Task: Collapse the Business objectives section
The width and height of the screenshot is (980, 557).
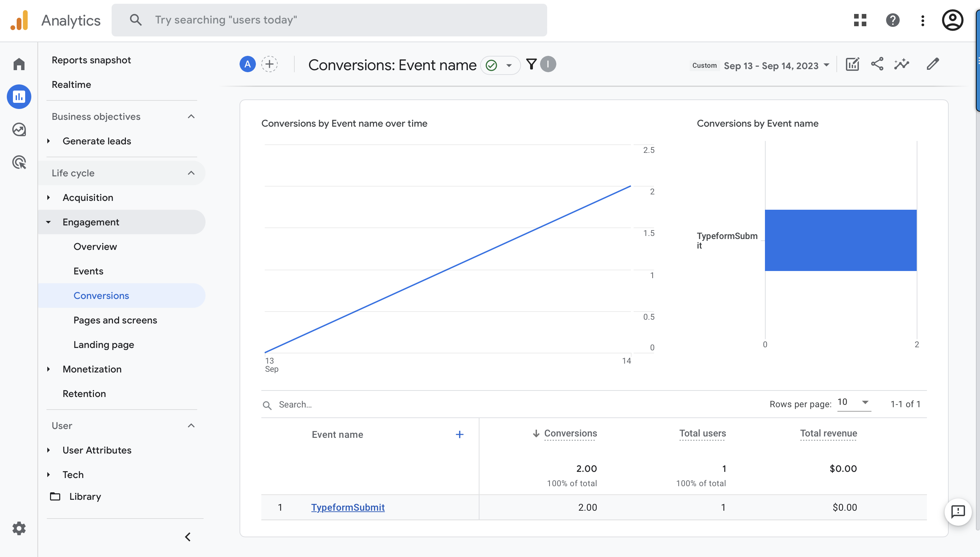Action: pyautogui.click(x=191, y=116)
